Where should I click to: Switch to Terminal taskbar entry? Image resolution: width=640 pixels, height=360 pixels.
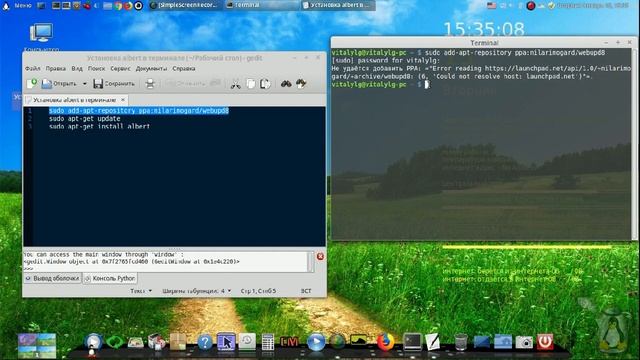pos(261,5)
